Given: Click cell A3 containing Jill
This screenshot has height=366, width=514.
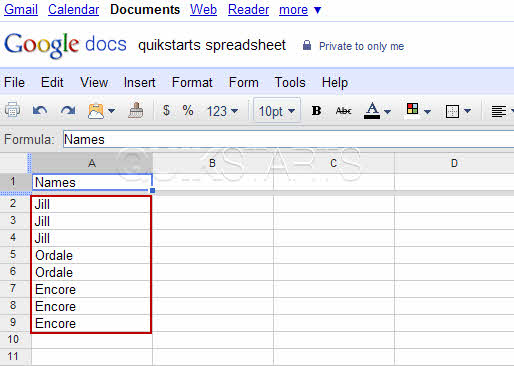Looking at the screenshot, I should pyautogui.click(x=91, y=221).
